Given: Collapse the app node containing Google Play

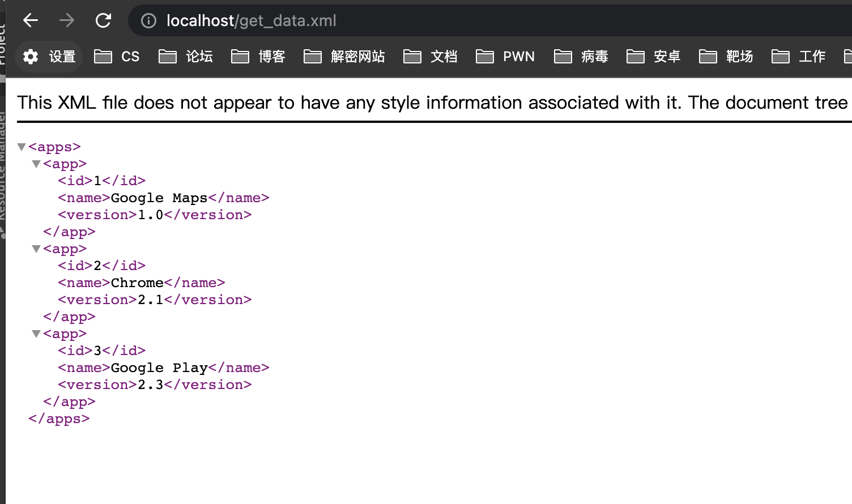Looking at the screenshot, I should coord(36,334).
